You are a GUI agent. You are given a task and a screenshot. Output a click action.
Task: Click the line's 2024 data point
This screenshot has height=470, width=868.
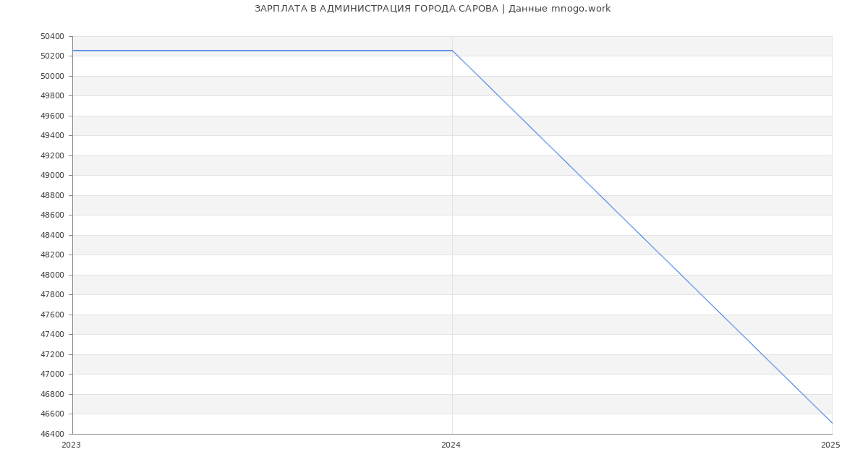(452, 51)
